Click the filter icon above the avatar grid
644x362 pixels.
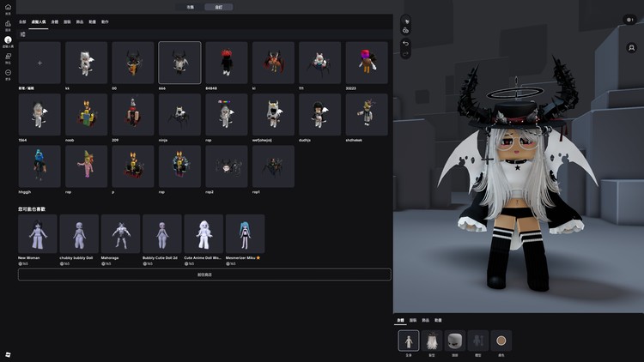(22, 34)
